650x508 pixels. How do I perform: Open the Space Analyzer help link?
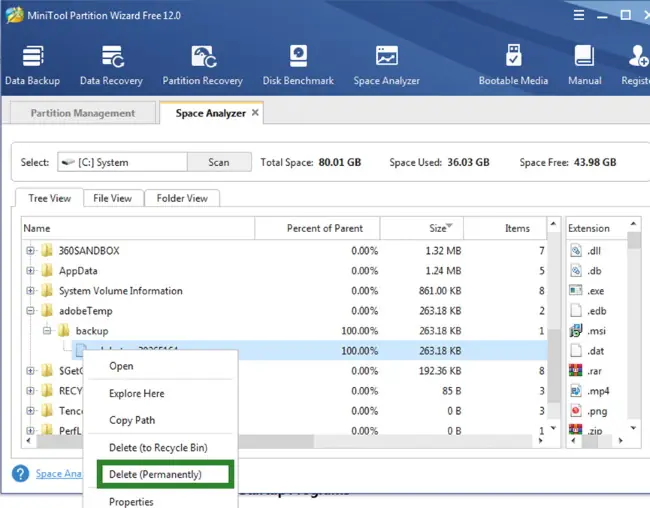tap(58, 474)
